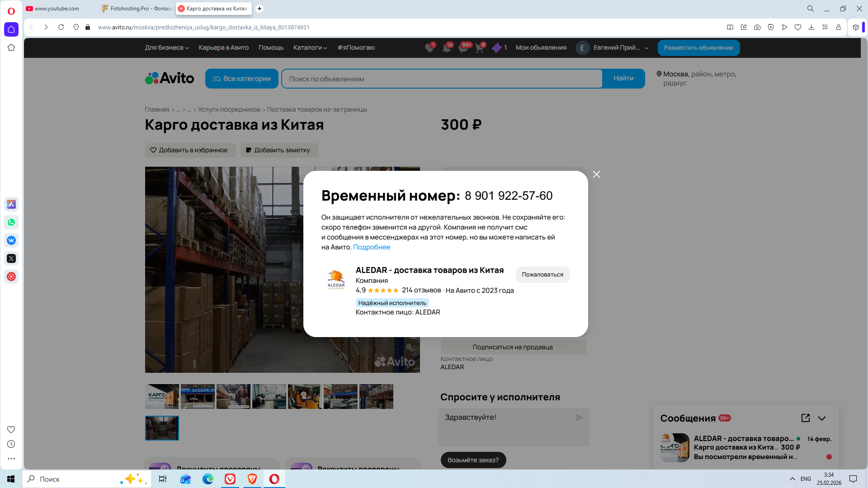Open Avito favorites heart icon in header
The height and width of the screenshot is (488, 868).
(429, 48)
